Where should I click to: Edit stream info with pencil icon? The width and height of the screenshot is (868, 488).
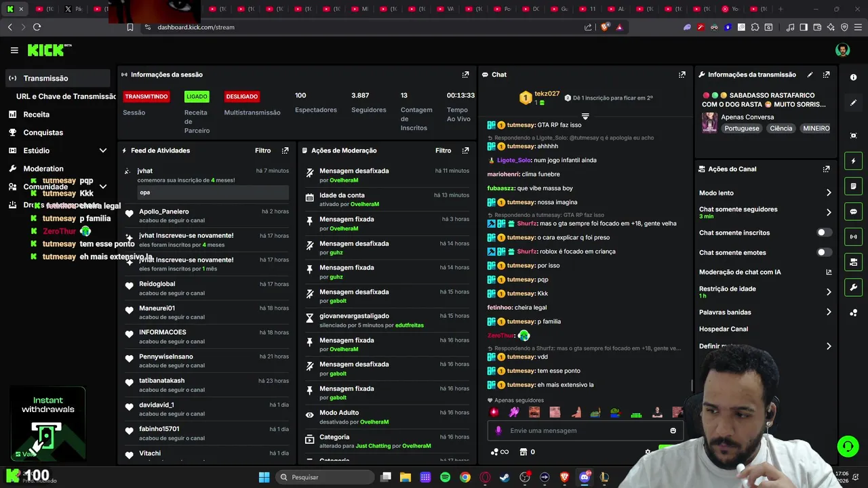coord(810,75)
